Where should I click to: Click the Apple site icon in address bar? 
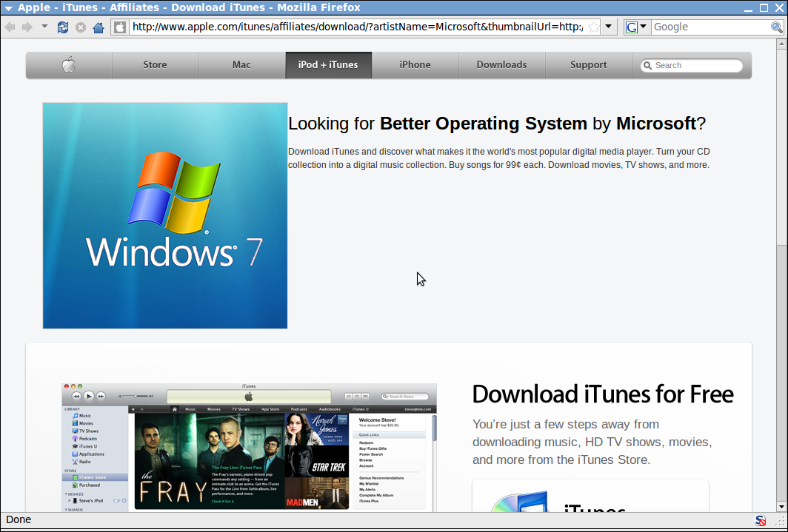click(x=119, y=27)
